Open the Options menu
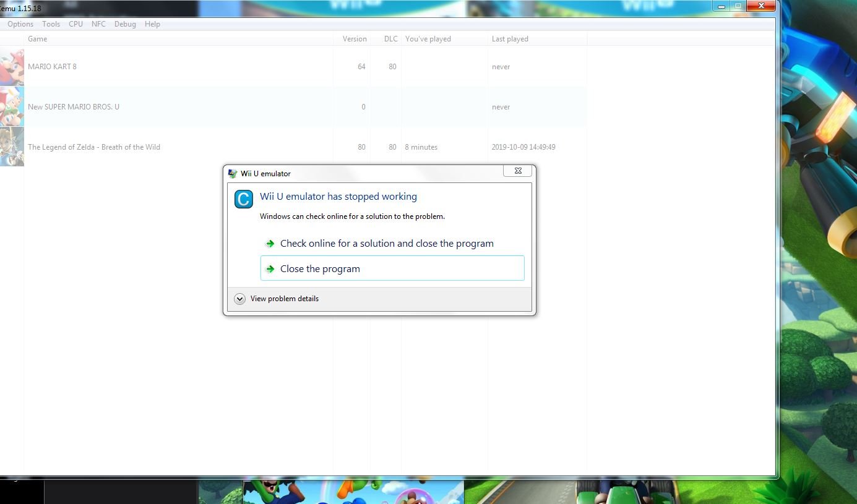857x504 pixels. [x=20, y=24]
